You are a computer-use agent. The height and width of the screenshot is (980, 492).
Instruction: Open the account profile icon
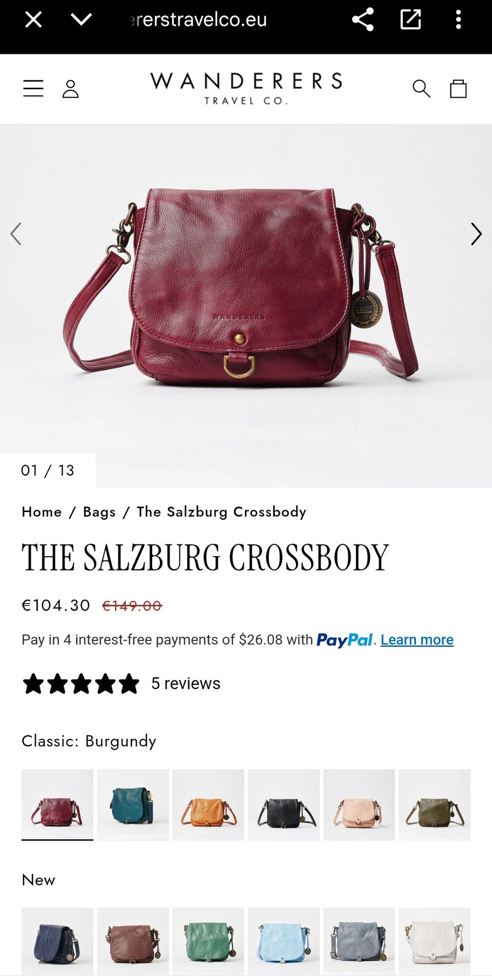coord(70,89)
